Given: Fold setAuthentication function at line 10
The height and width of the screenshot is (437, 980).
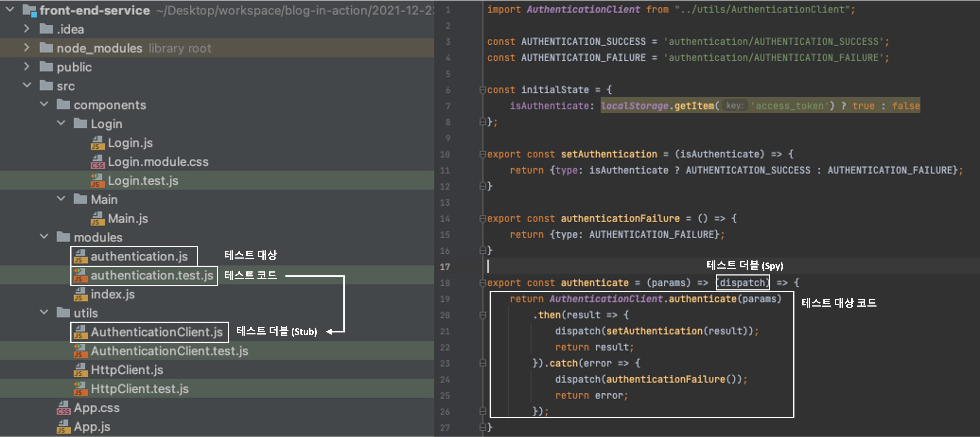Looking at the screenshot, I should pos(483,154).
